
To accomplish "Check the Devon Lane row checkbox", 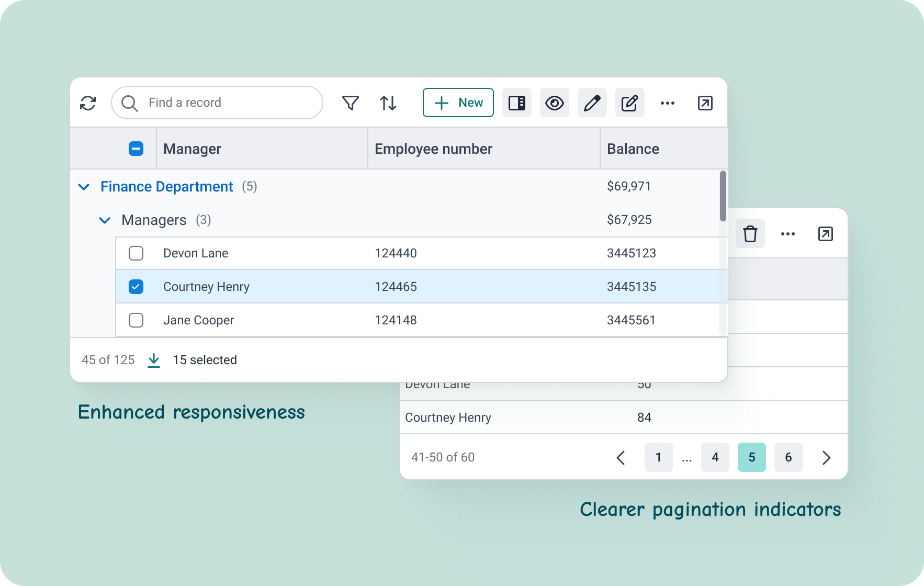I will [x=136, y=253].
